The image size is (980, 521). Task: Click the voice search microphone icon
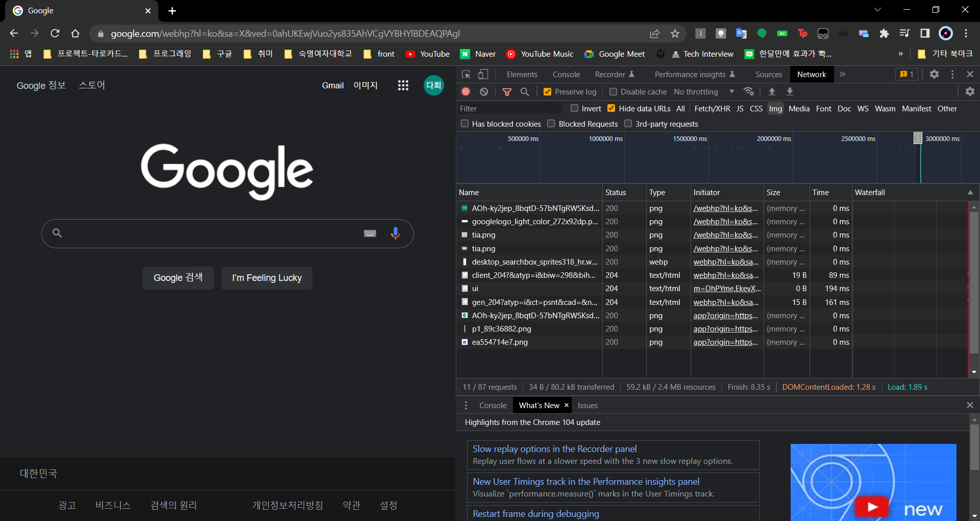(x=395, y=233)
